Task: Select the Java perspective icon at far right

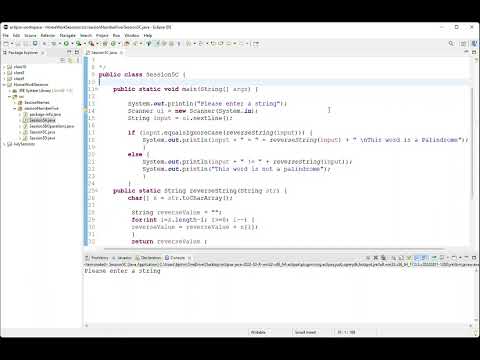Action: coord(475,44)
